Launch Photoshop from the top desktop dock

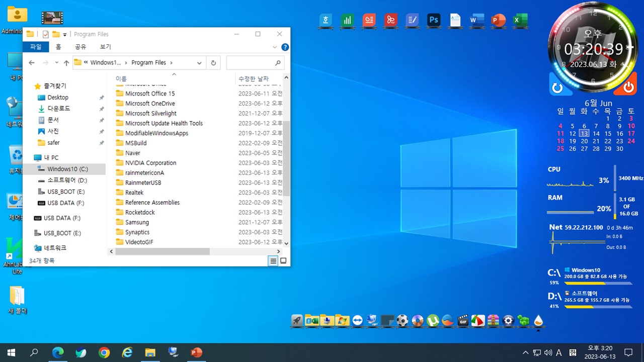(x=434, y=20)
